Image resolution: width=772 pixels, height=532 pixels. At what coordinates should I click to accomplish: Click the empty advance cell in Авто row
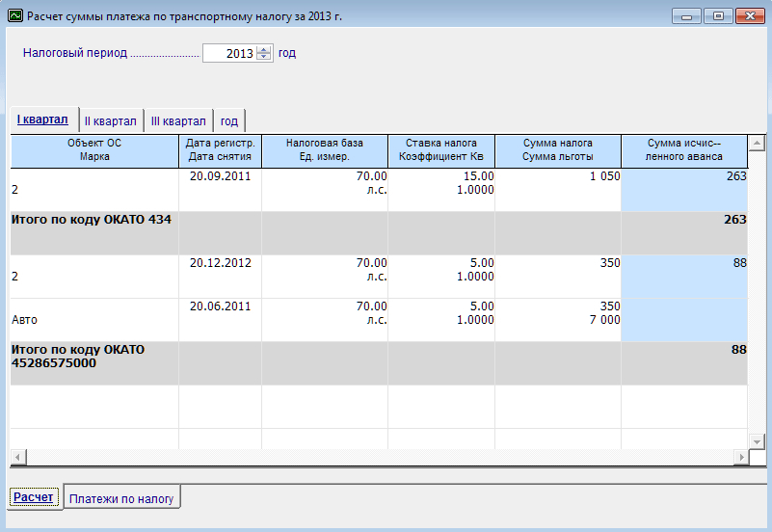(684, 320)
